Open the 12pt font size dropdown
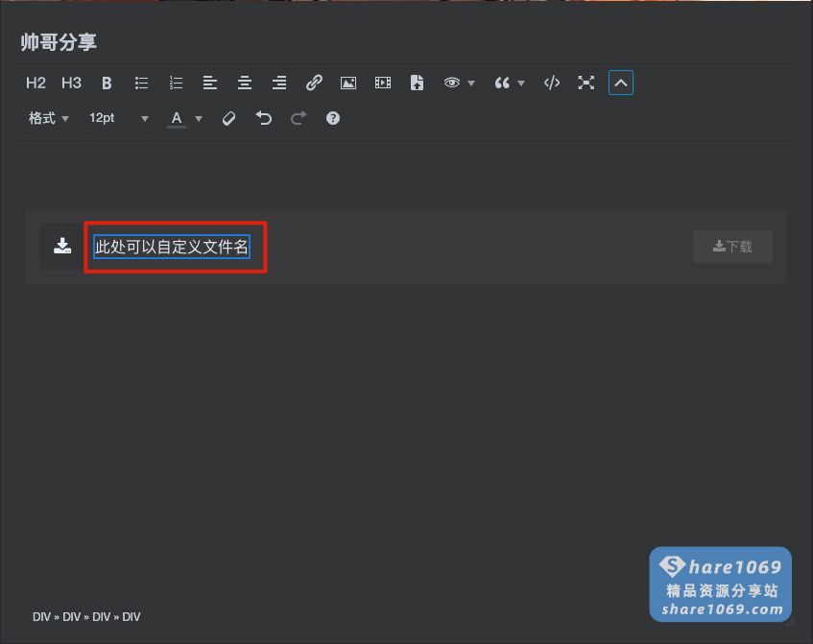The height and width of the screenshot is (644, 813). tap(117, 118)
